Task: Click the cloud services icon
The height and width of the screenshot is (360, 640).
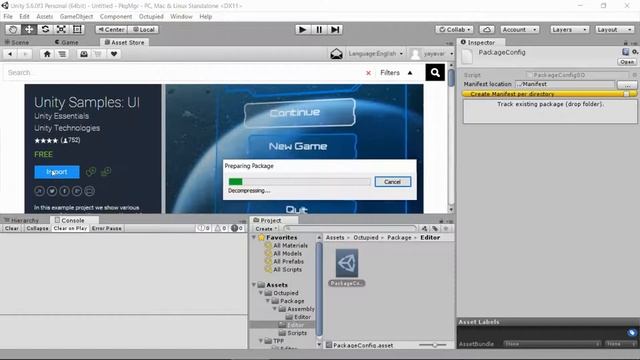Action: (487, 29)
